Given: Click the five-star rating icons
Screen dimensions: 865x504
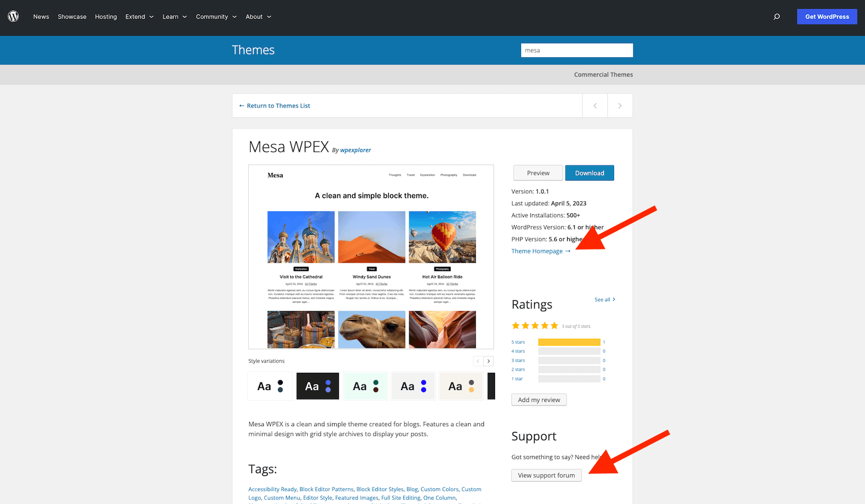Looking at the screenshot, I should coord(535,326).
